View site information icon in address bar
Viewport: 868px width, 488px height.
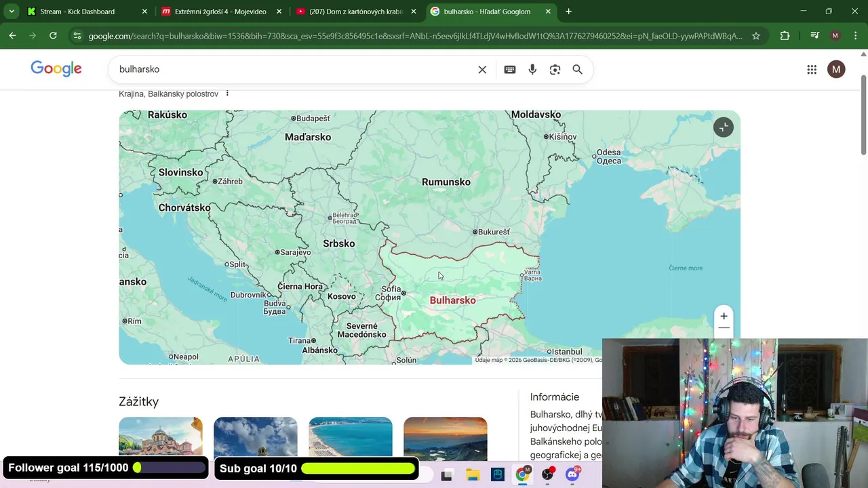click(77, 36)
